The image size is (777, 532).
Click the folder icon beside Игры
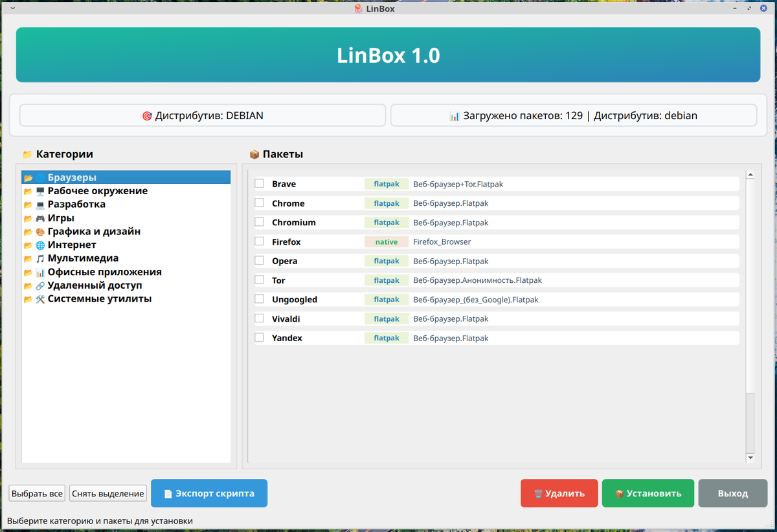pyautogui.click(x=28, y=218)
